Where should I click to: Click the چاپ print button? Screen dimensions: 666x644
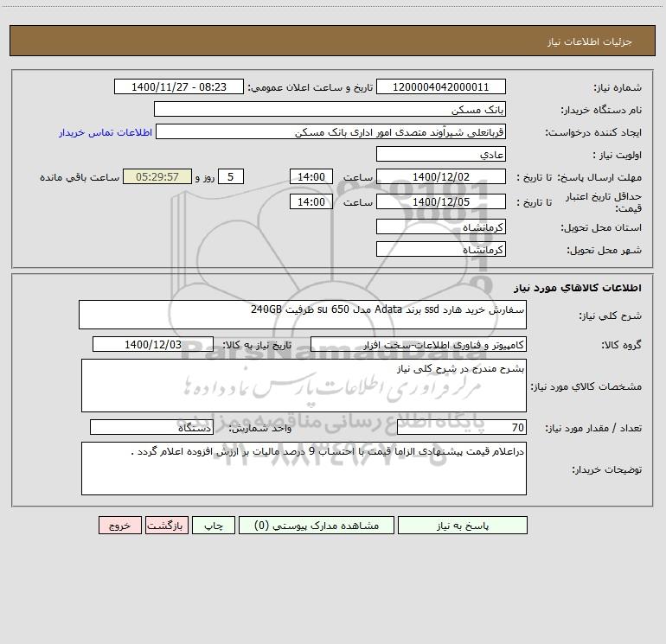coord(214,525)
